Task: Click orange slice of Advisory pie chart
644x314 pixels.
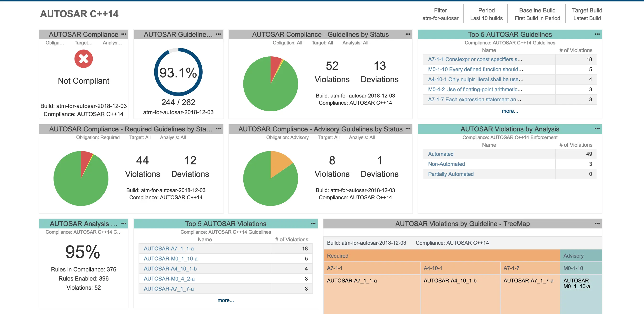Action: click(x=279, y=162)
